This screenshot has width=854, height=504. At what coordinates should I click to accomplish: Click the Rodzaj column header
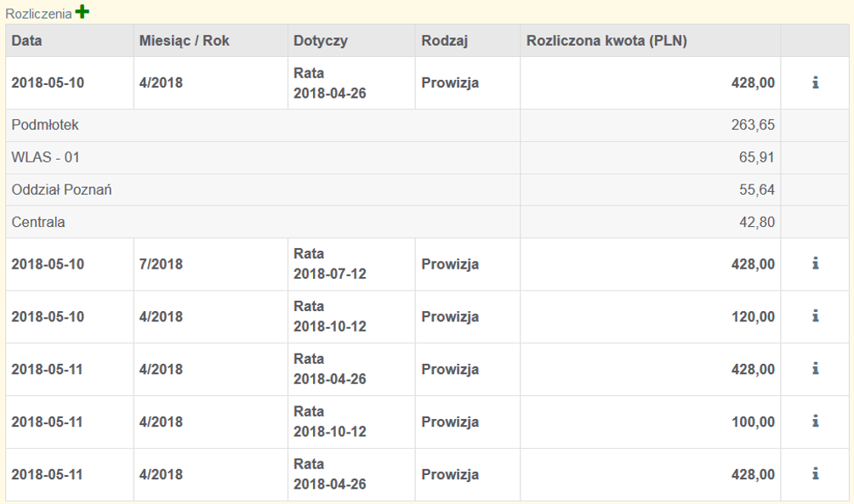[445, 41]
